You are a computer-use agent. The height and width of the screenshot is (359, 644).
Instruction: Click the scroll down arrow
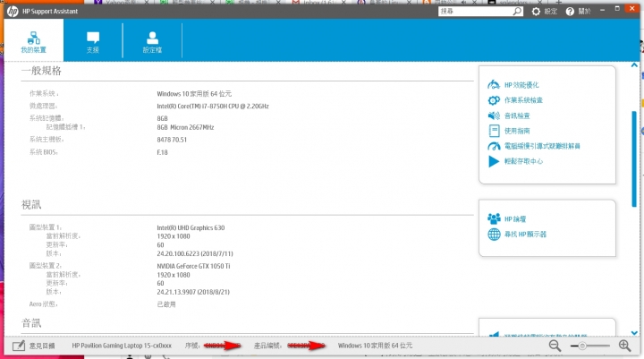[634, 333]
